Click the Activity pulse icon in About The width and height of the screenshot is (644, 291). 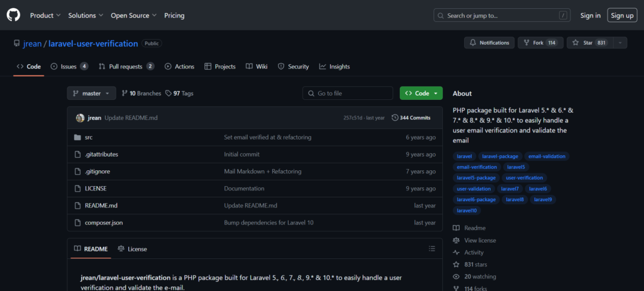click(456, 252)
